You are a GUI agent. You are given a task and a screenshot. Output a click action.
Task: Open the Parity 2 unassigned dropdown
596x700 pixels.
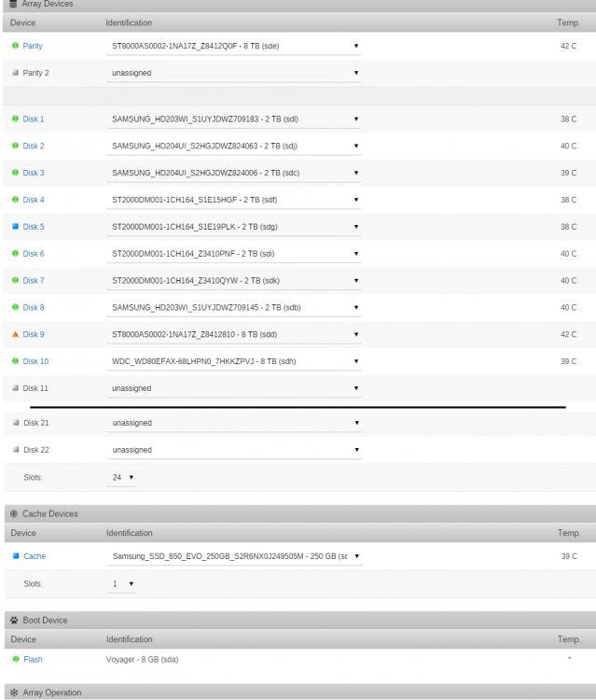(233, 72)
